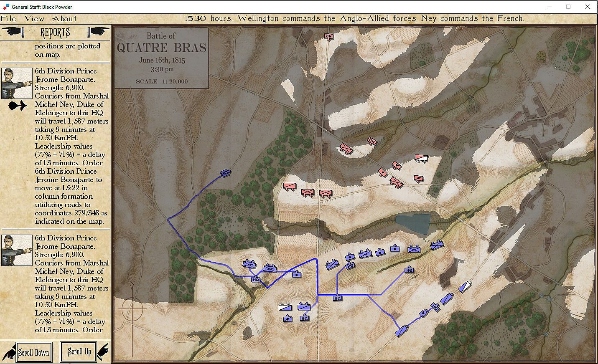Viewport: 598px width, 364px height.
Task: Click the 'SCALE 1: 20,000' label
Action: pyautogui.click(x=162, y=81)
